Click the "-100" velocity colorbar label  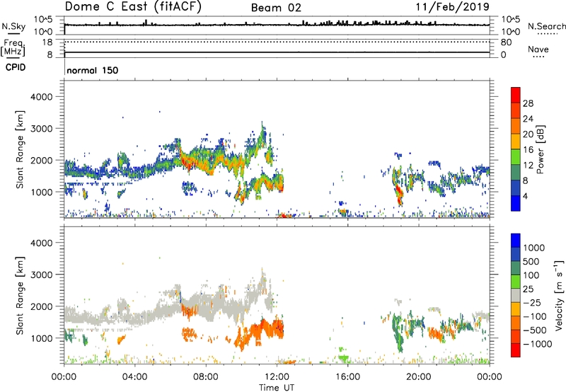[x=534, y=316]
